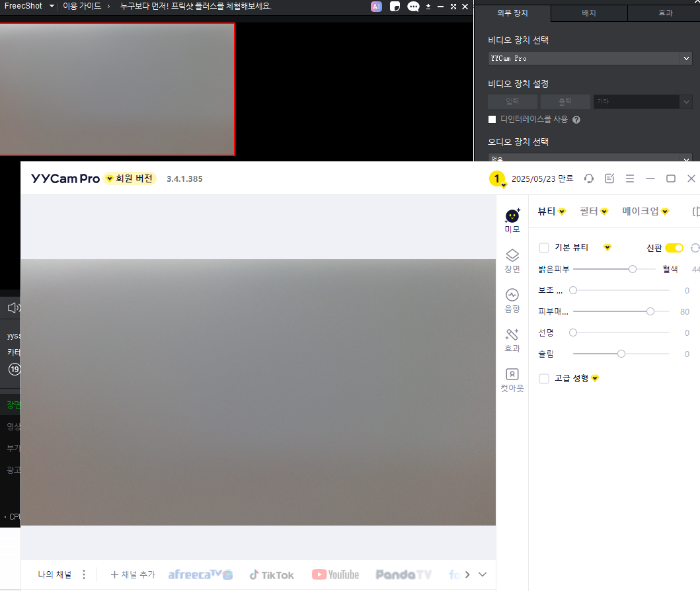Screen dimensions: 700x591
Task: Select the TikTok channel logo
Action: click(272, 575)
